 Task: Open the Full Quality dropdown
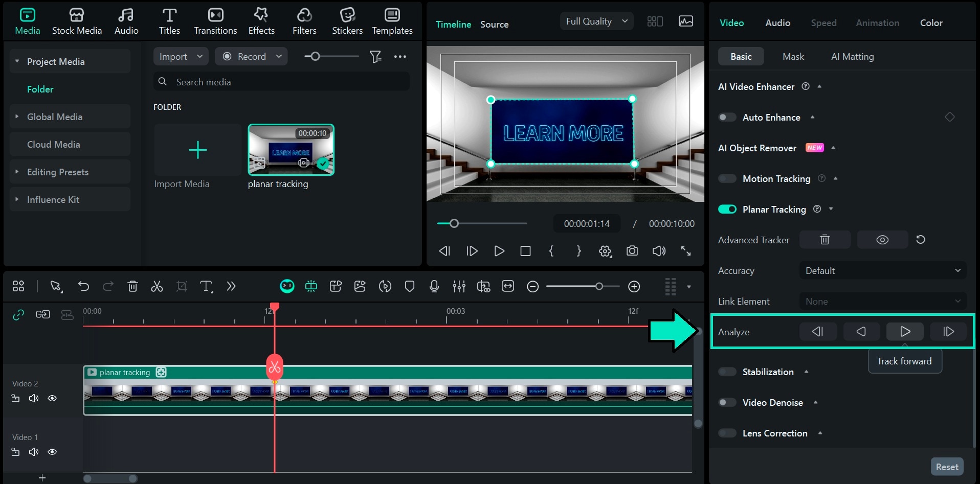pyautogui.click(x=596, y=21)
